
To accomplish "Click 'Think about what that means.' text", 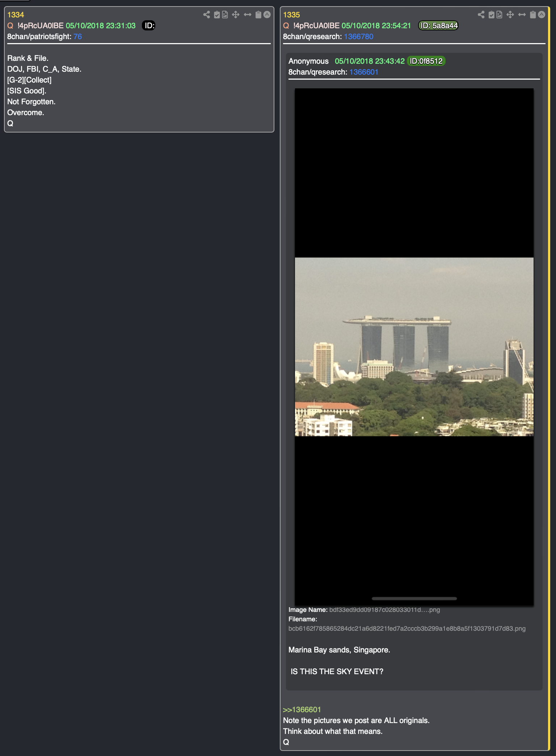I will point(333,731).
